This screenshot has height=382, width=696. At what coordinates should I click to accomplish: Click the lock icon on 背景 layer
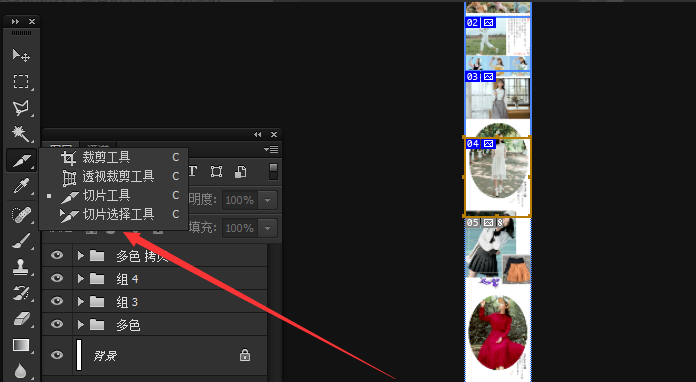pos(245,355)
